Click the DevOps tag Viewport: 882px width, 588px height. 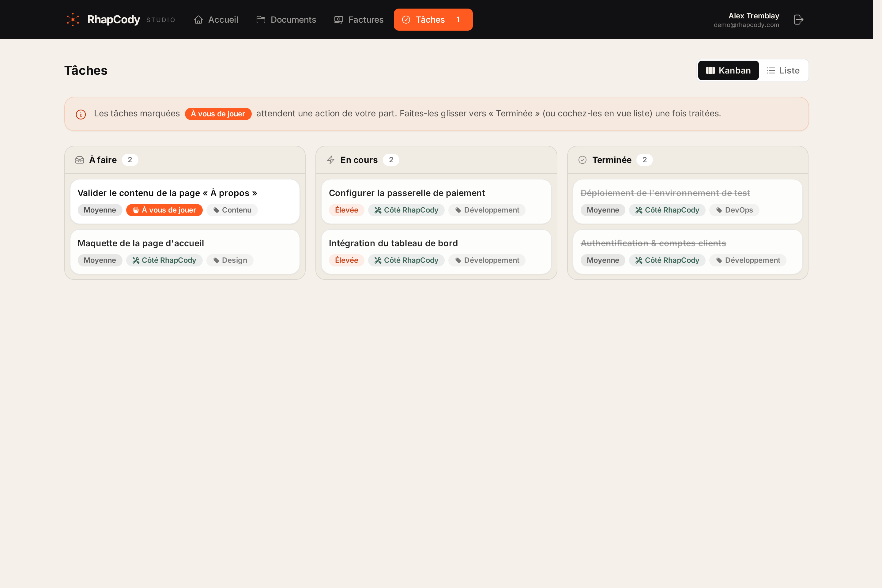pos(734,210)
